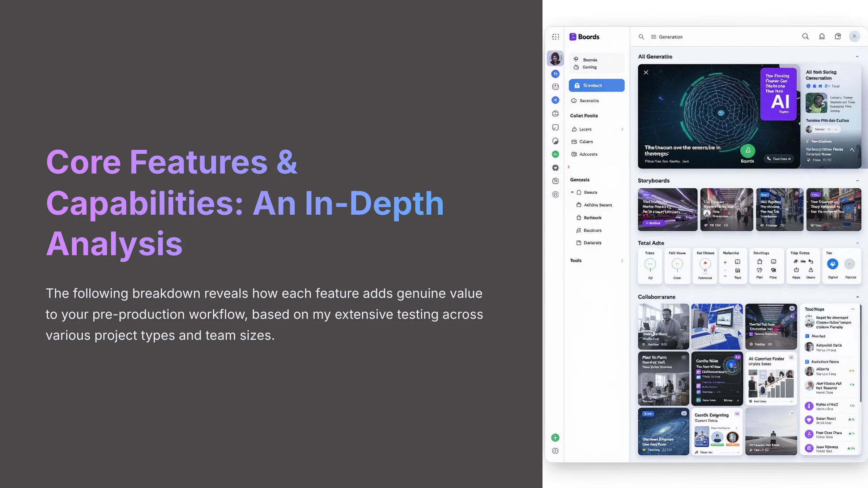This screenshot has width=868, height=488.
Task: Click the green plus button in the left rail
Action: point(555,438)
